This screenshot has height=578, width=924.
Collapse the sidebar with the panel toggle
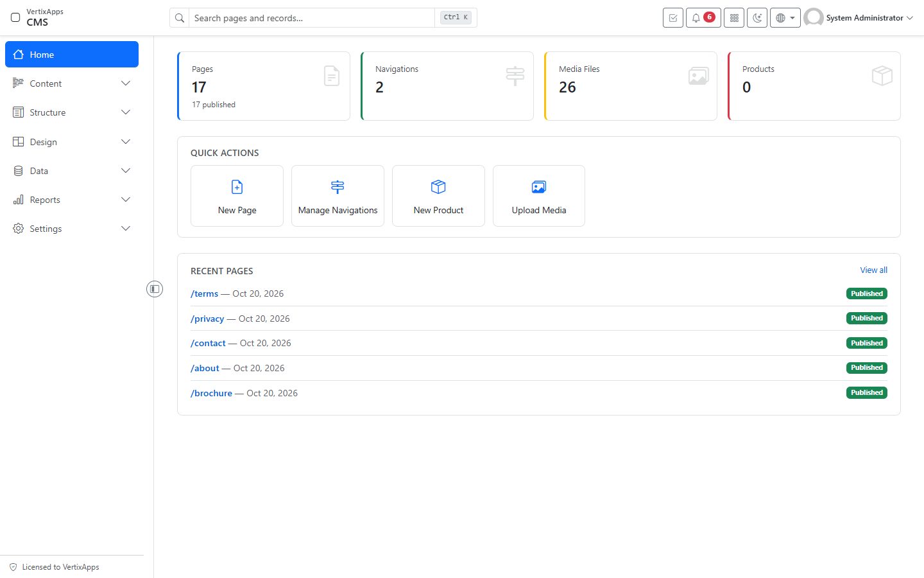pyautogui.click(x=155, y=289)
